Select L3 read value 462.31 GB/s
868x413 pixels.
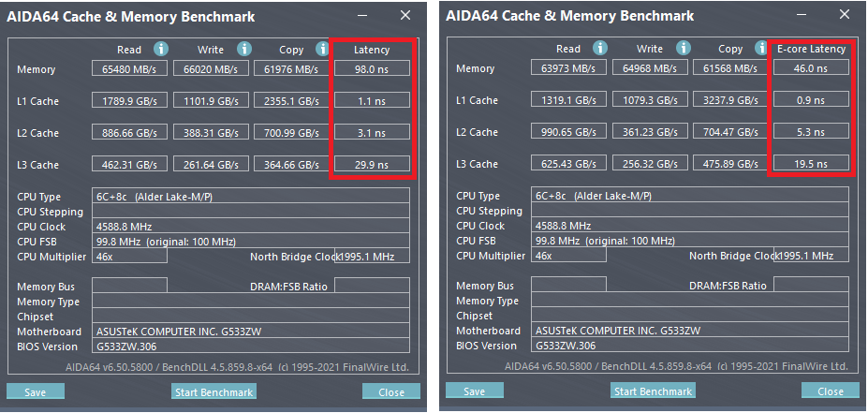[x=129, y=164]
